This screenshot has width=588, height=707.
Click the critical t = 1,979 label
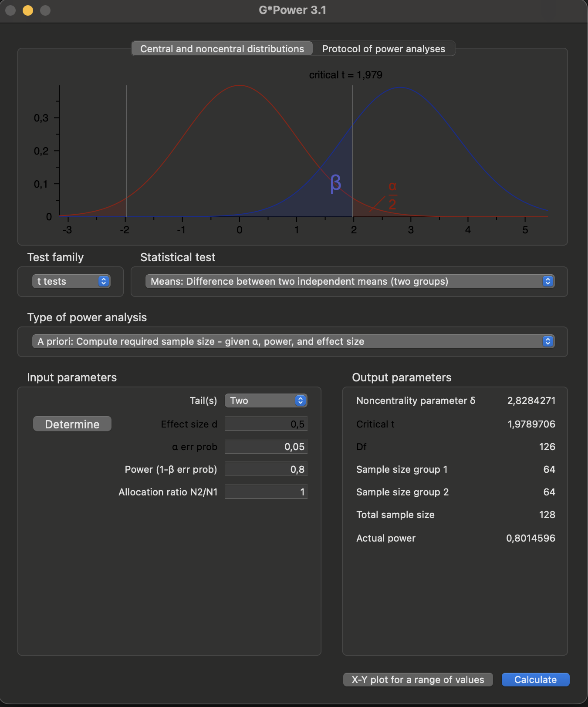click(x=346, y=75)
